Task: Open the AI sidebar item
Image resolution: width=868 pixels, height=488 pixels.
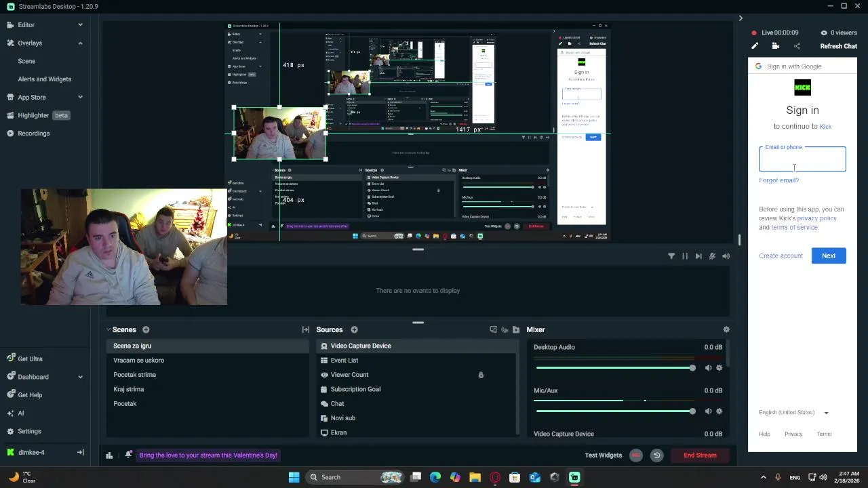Action: [x=16, y=413]
